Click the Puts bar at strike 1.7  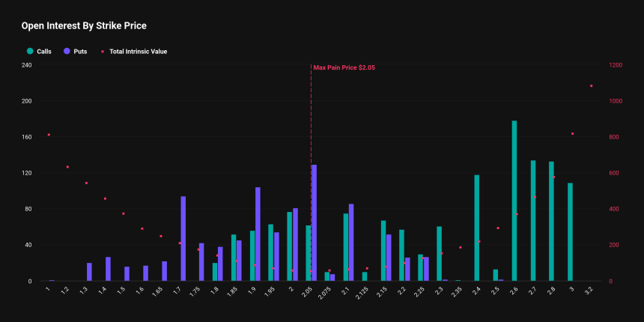click(183, 238)
